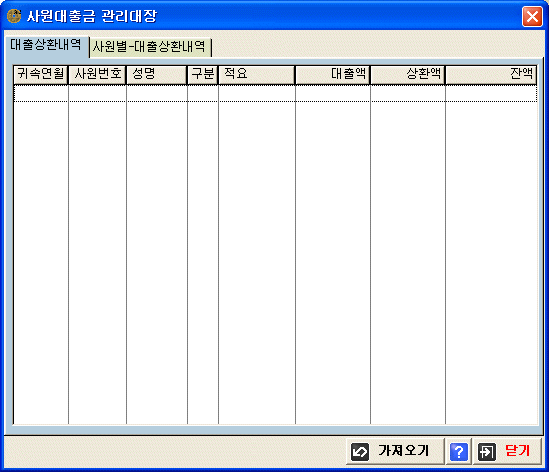Viewport: 550px width, 472px height.
Task: Select the 귀속연월 column header
Action: click(41, 74)
